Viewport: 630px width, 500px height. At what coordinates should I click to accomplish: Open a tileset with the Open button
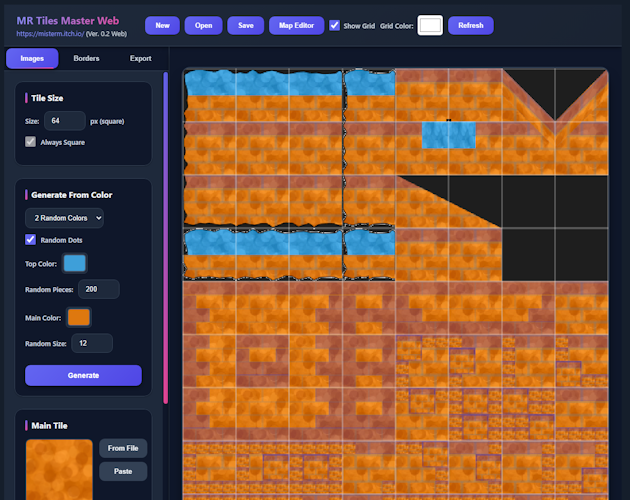tap(203, 25)
